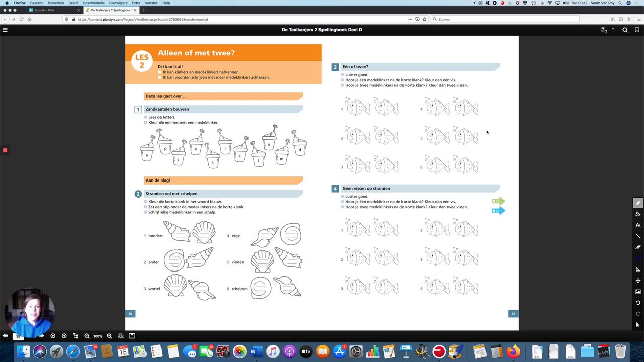Go to the previous page arrow

pyautogui.click(x=5, y=336)
